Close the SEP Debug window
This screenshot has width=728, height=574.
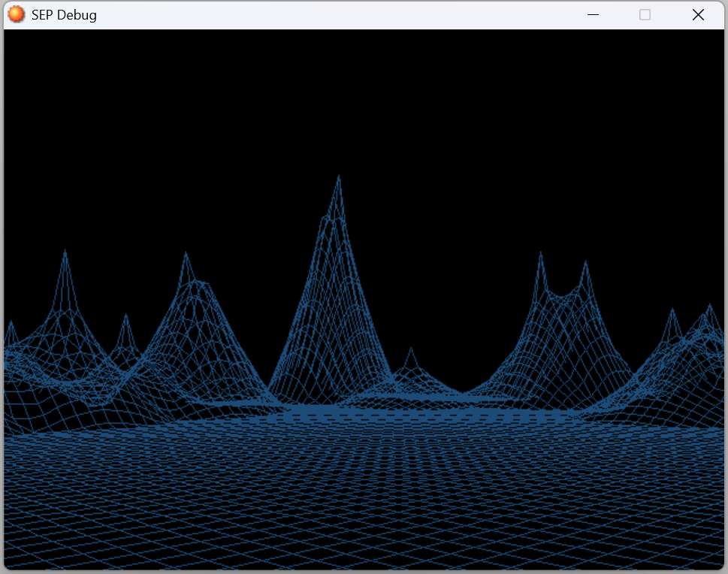698,15
